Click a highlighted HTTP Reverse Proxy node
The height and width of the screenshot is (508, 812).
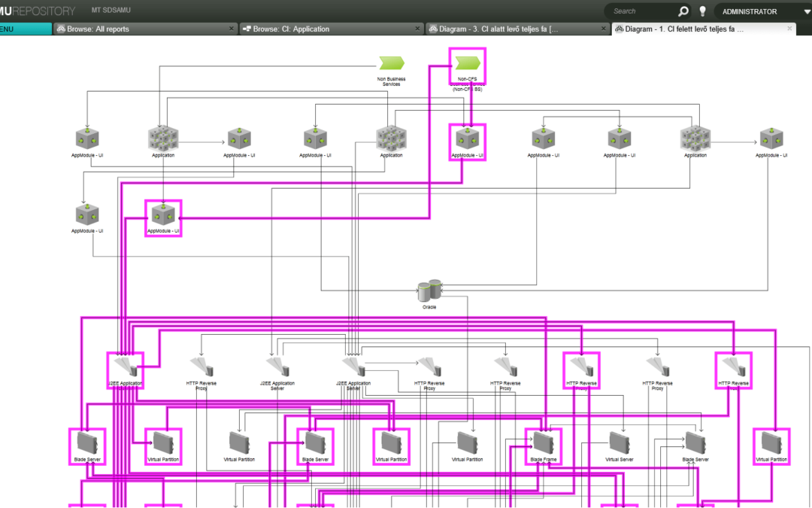click(x=580, y=367)
